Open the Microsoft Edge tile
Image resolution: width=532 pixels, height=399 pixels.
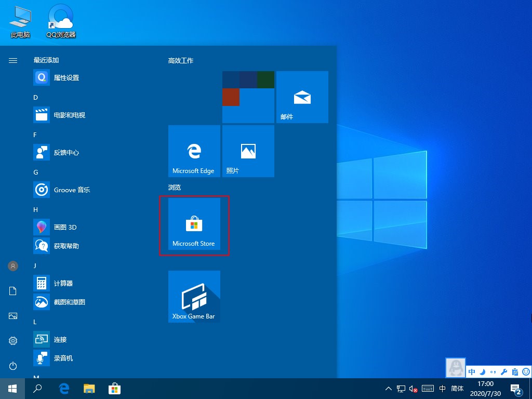click(x=194, y=151)
